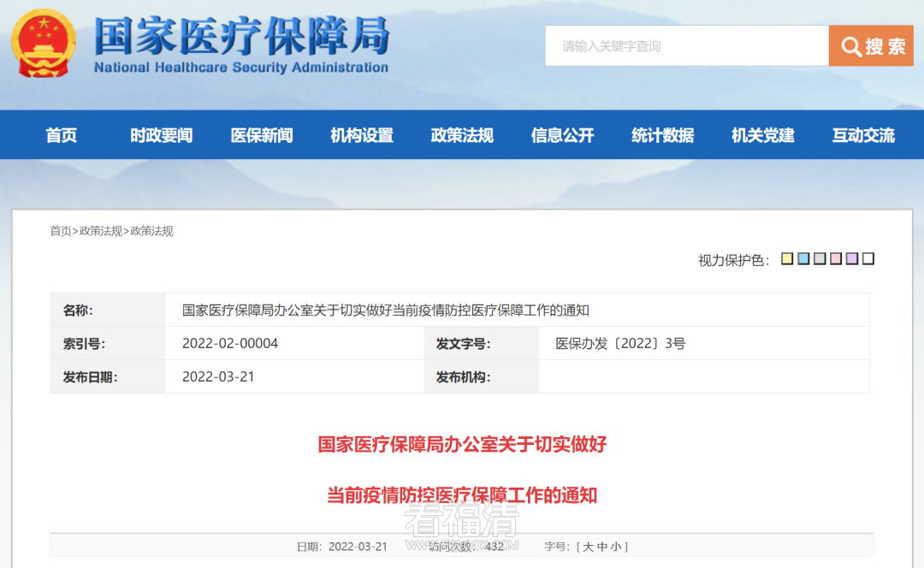This screenshot has height=568, width=924.
Task: Click the index number 2022-02-00004
Action: [x=230, y=344]
